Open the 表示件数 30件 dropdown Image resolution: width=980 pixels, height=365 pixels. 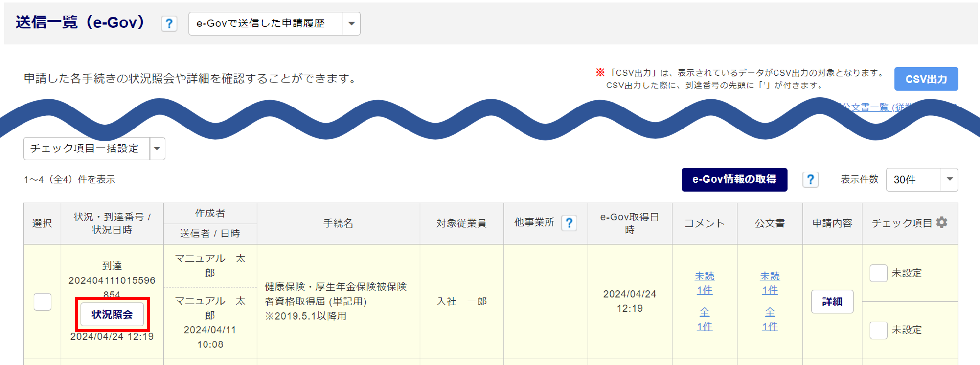click(x=949, y=180)
